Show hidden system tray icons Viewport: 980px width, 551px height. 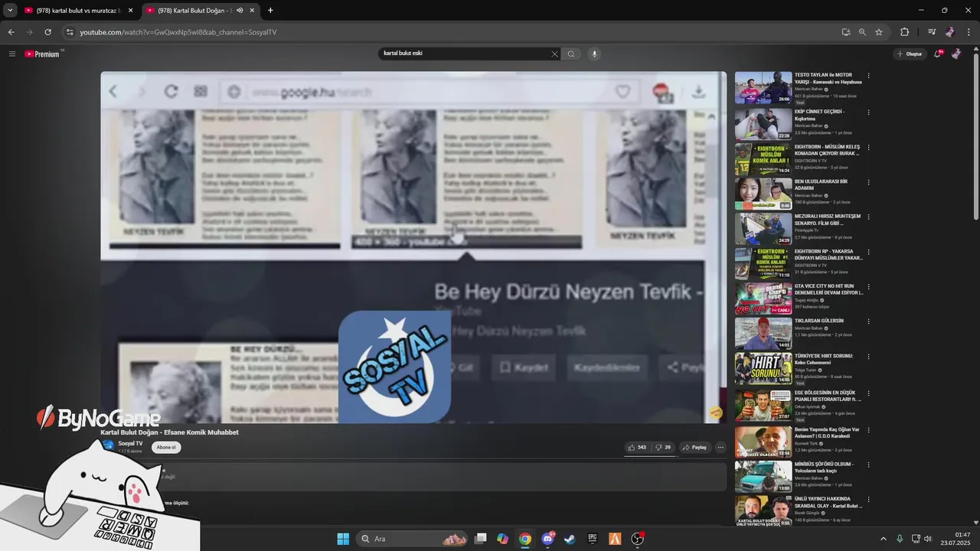883,539
